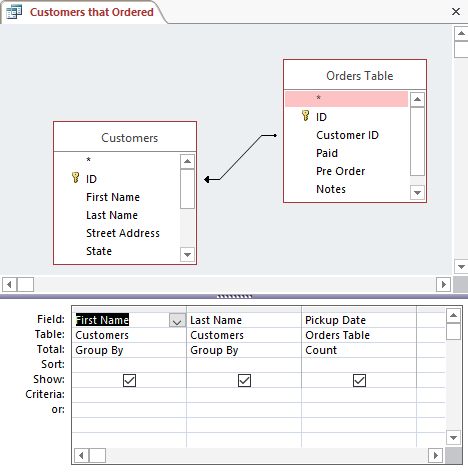Click the Orders Table ID key icon
This screenshot has height=476, width=468.
tap(305, 116)
